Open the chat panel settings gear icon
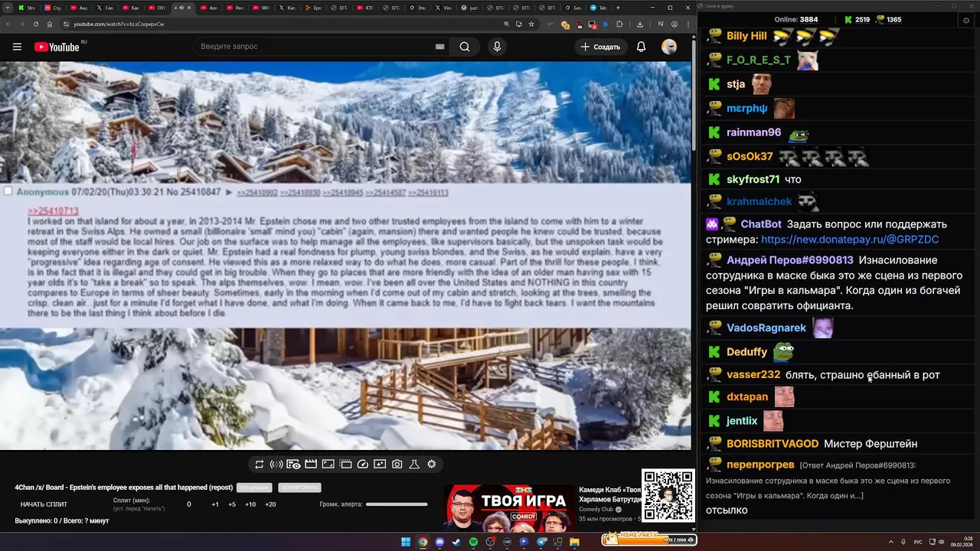Screen dimensions: 980x551 pyautogui.click(x=966, y=20)
